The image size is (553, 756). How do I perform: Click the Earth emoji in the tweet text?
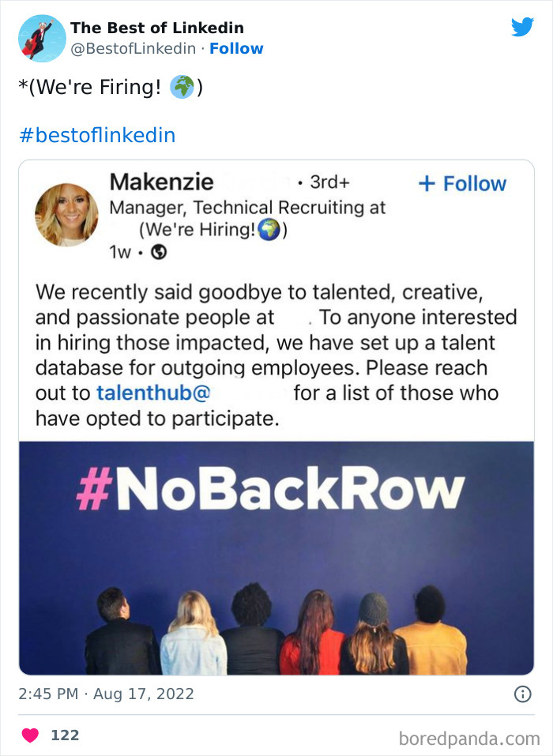(x=181, y=83)
